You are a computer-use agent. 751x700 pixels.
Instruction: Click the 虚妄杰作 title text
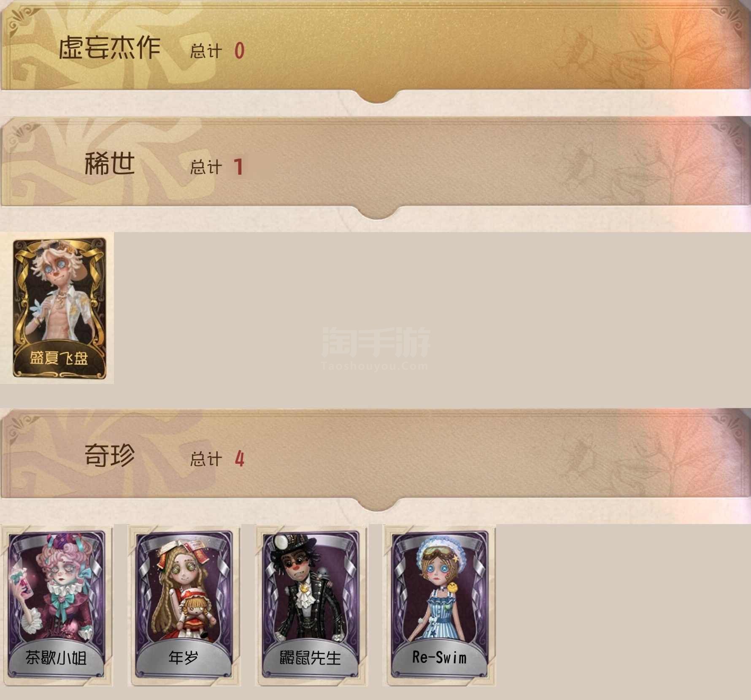[109, 47]
